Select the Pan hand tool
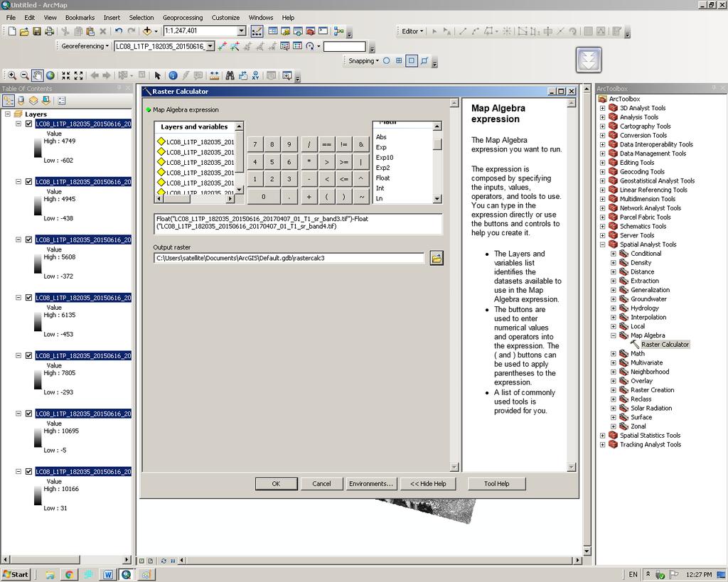 coord(37,75)
